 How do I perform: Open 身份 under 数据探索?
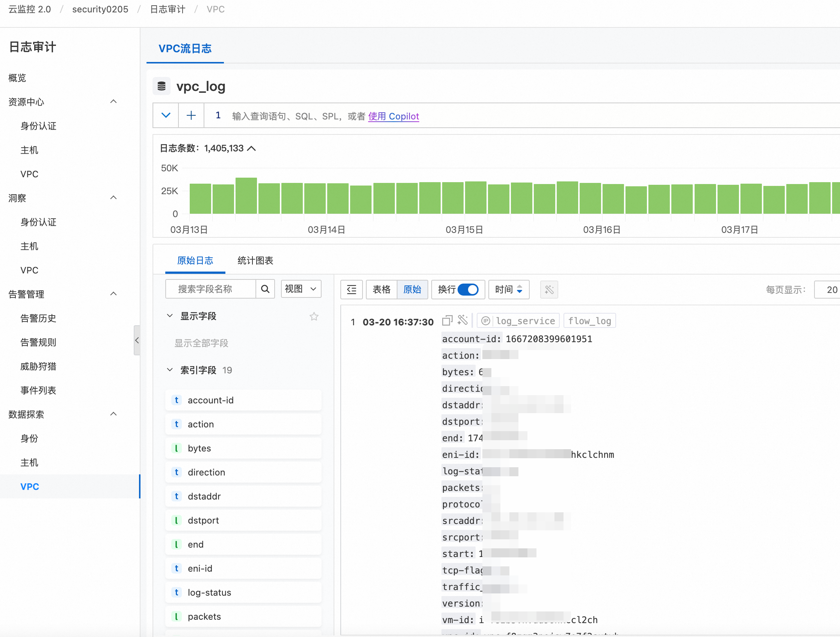pyautogui.click(x=30, y=438)
